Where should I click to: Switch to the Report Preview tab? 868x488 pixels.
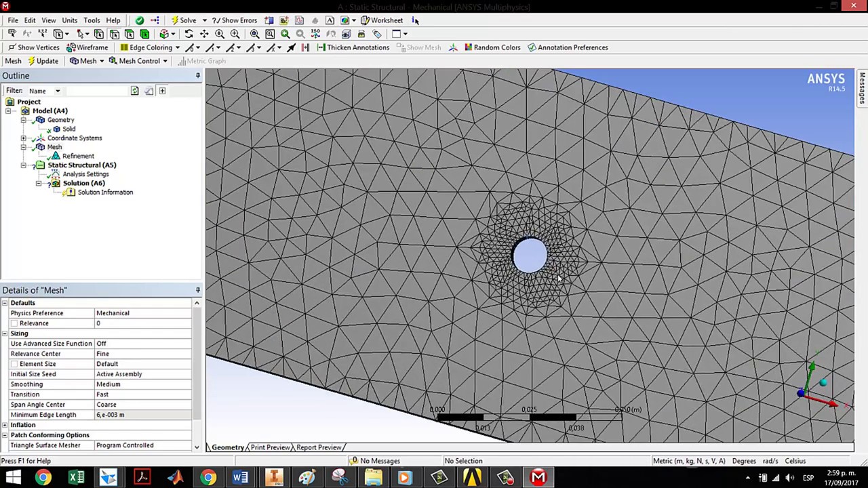click(319, 447)
